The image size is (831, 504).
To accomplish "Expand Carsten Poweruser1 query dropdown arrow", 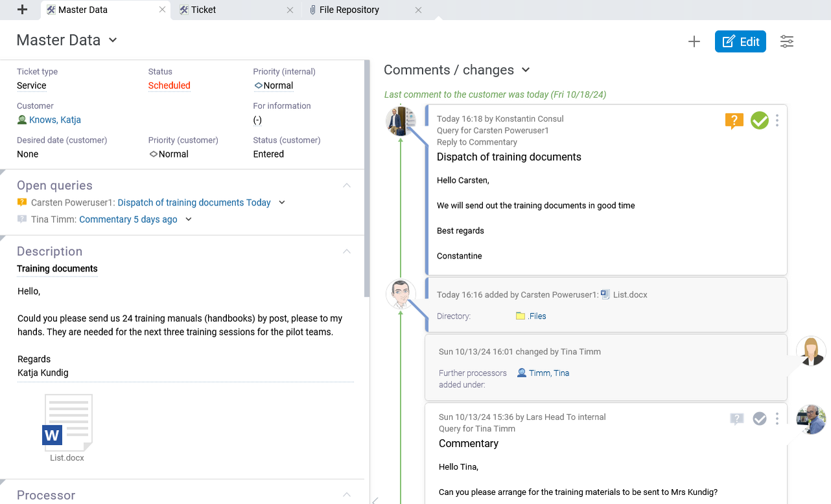I will click(x=282, y=203).
